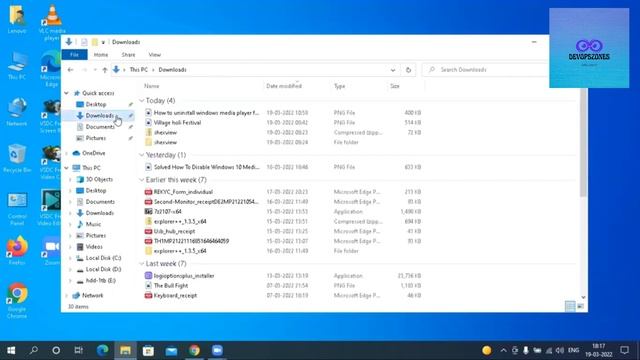The height and width of the screenshot is (360, 640).
Task: Select hdd-1tb (E:) drive
Action: click(x=100, y=281)
